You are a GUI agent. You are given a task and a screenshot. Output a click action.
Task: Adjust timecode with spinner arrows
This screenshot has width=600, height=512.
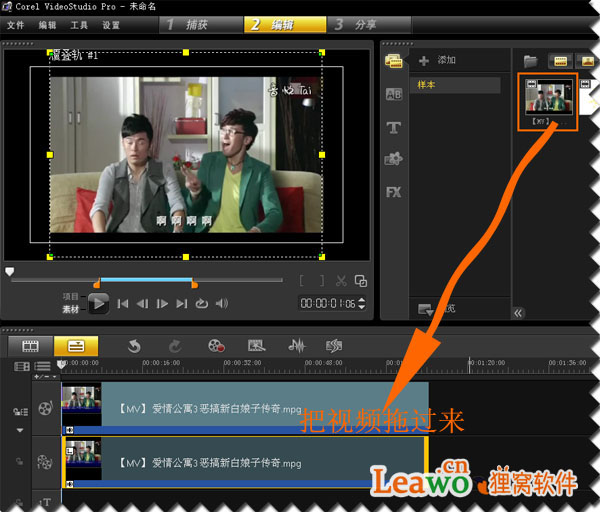point(362,303)
